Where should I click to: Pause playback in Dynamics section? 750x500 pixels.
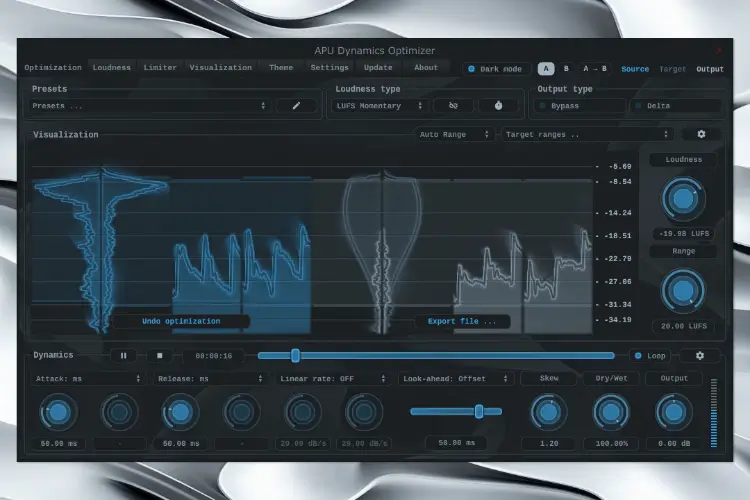click(x=124, y=355)
